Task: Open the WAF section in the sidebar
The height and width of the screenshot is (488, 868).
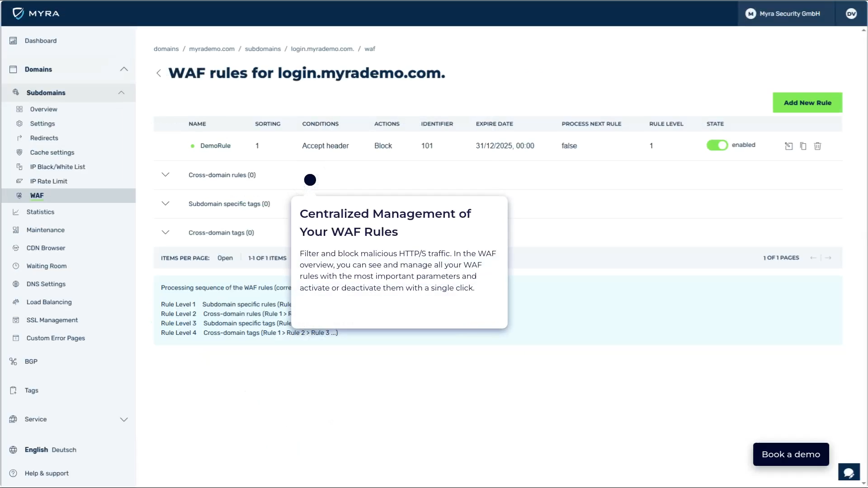Action: click(x=37, y=195)
